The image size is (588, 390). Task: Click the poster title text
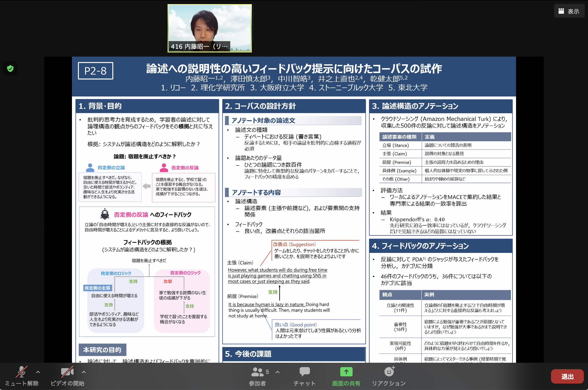pos(294,69)
